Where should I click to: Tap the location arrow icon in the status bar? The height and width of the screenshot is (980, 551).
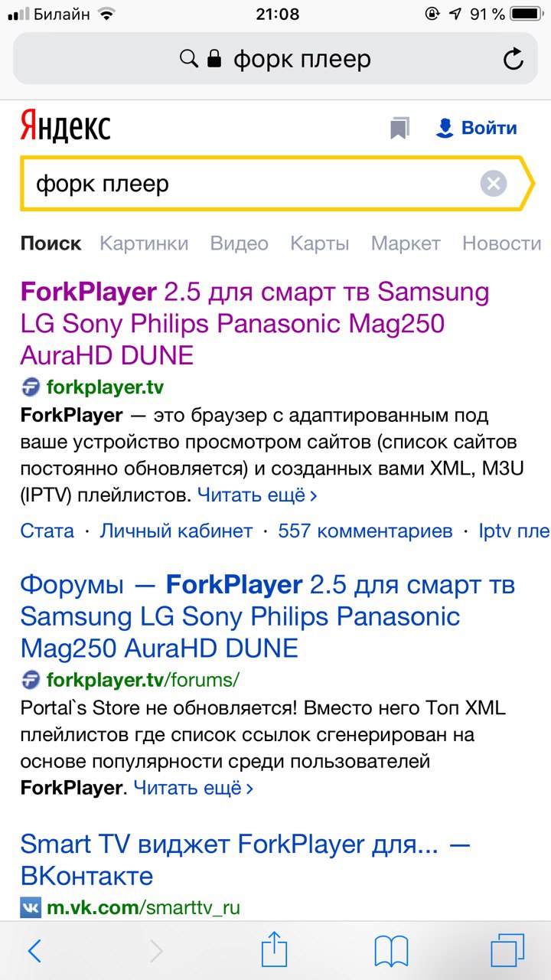pos(455,14)
